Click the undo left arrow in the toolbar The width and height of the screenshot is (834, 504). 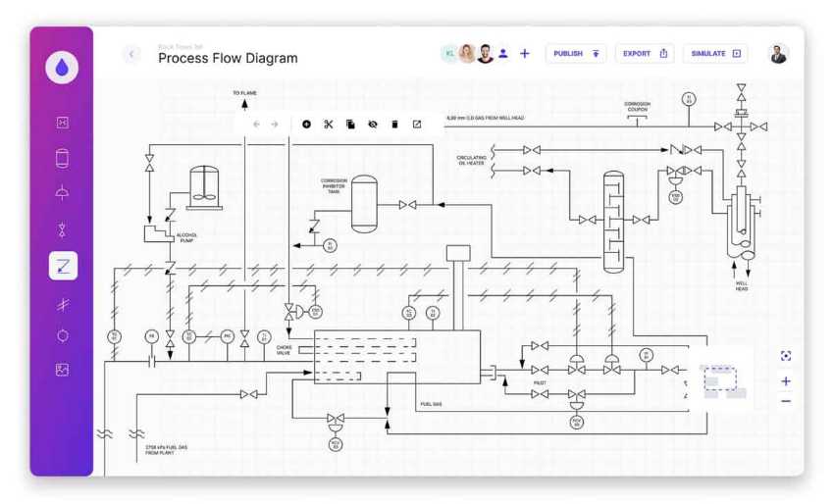256,125
